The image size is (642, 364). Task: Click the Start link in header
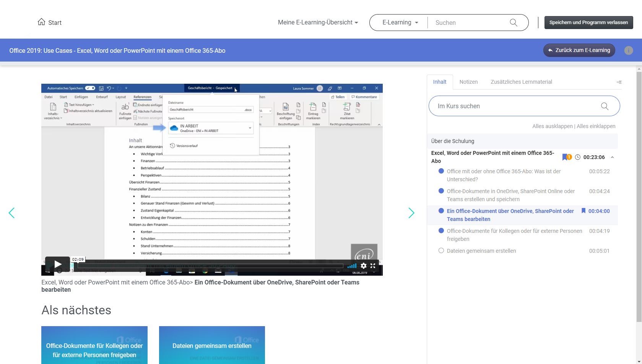[55, 23]
